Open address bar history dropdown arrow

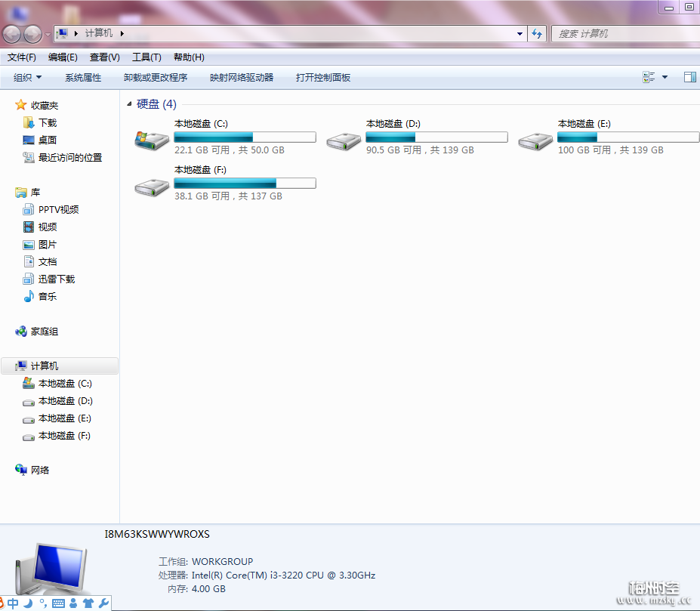point(520,34)
